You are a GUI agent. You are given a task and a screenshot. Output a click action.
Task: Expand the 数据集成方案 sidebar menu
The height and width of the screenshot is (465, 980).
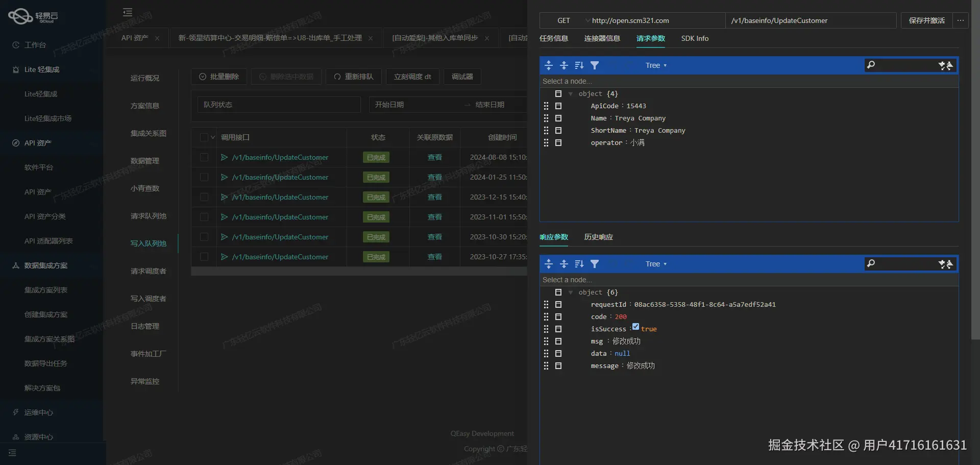click(x=46, y=265)
